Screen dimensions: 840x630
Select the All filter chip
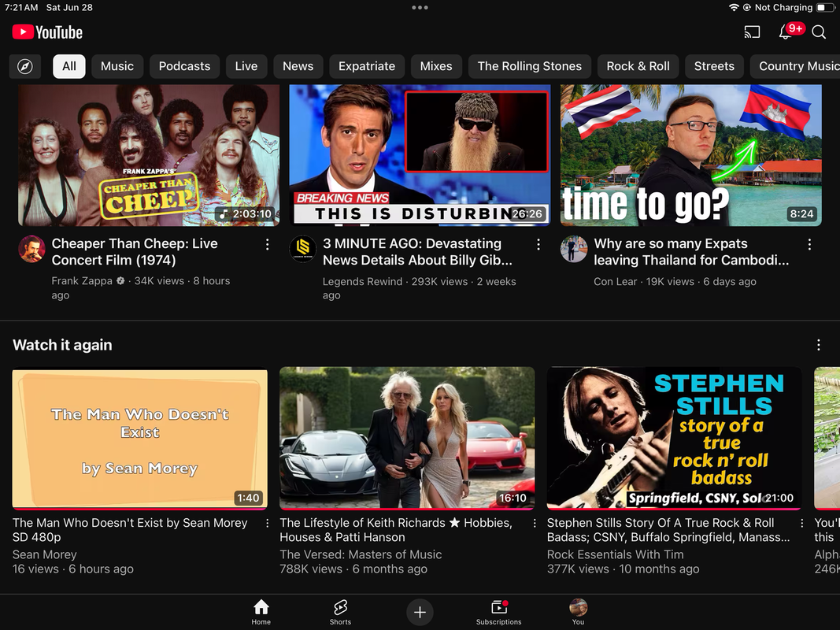69,66
